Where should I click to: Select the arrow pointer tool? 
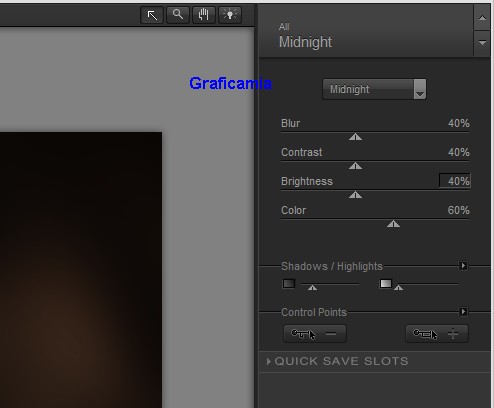[152, 15]
